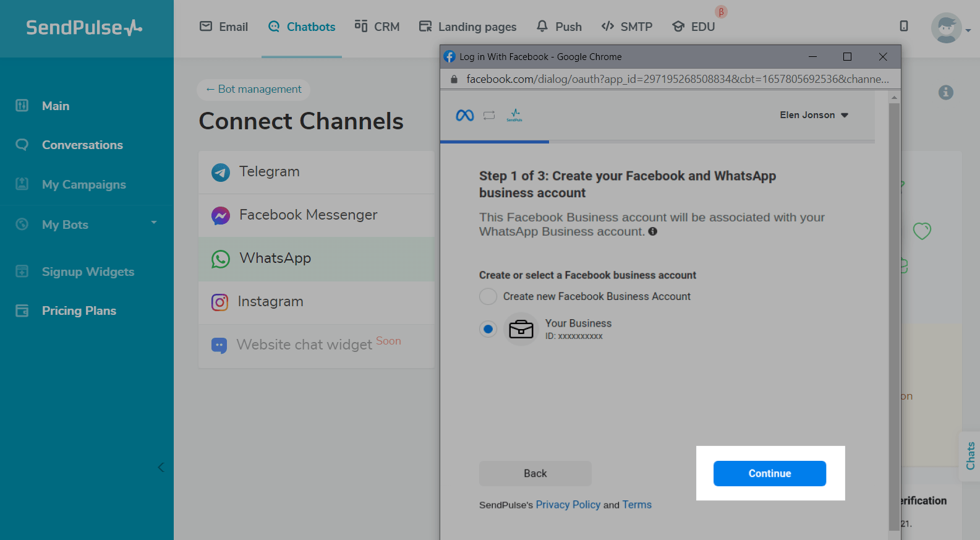The width and height of the screenshot is (980, 540).
Task: Select the Website chat widget item
Action: pyautogui.click(x=317, y=345)
